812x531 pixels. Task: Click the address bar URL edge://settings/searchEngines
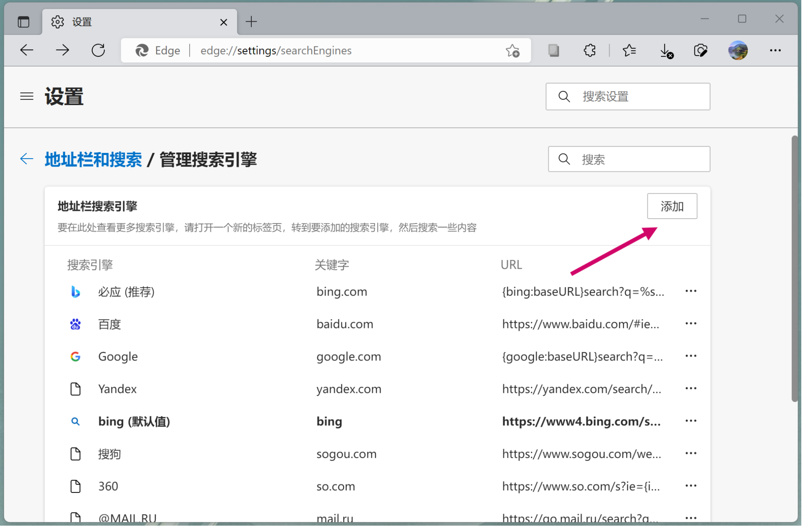(x=276, y=51)
